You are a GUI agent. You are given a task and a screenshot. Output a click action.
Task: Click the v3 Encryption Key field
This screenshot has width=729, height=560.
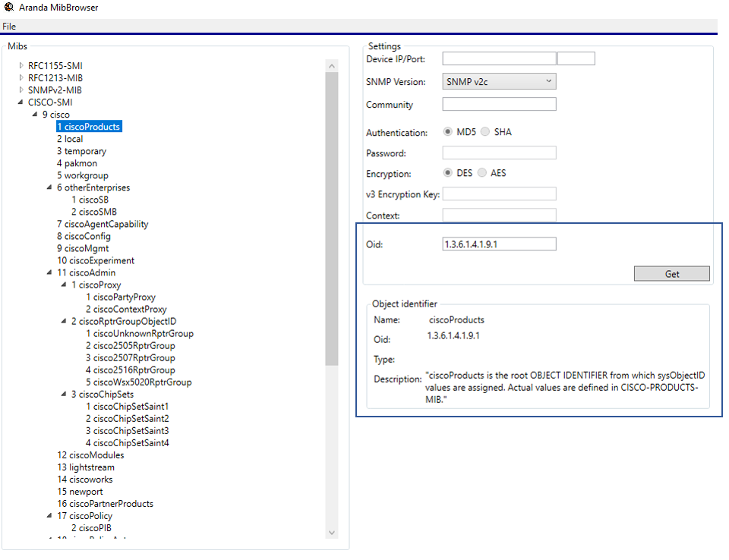click(499, 193)
